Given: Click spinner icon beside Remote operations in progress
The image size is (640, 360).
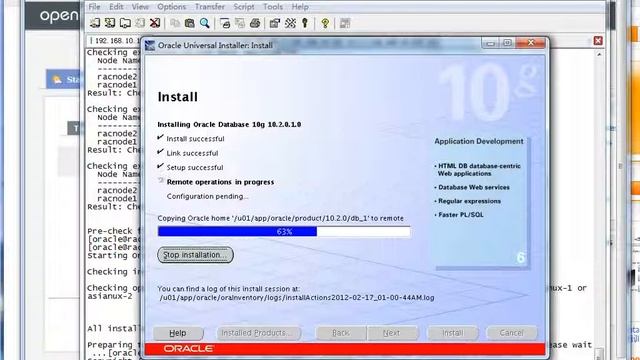Looking at the screenshot, I should [x=161, y=180].
